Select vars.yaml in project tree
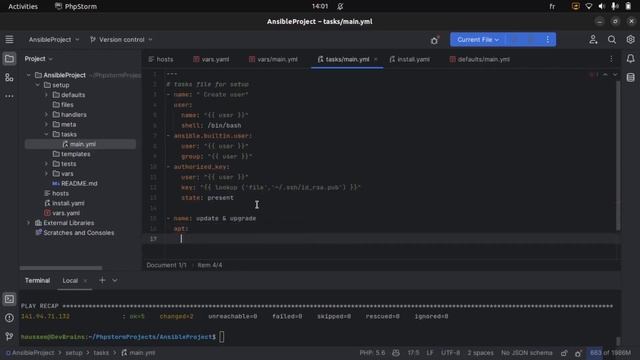This screenshot has width=640, height=360. point(62,213)
